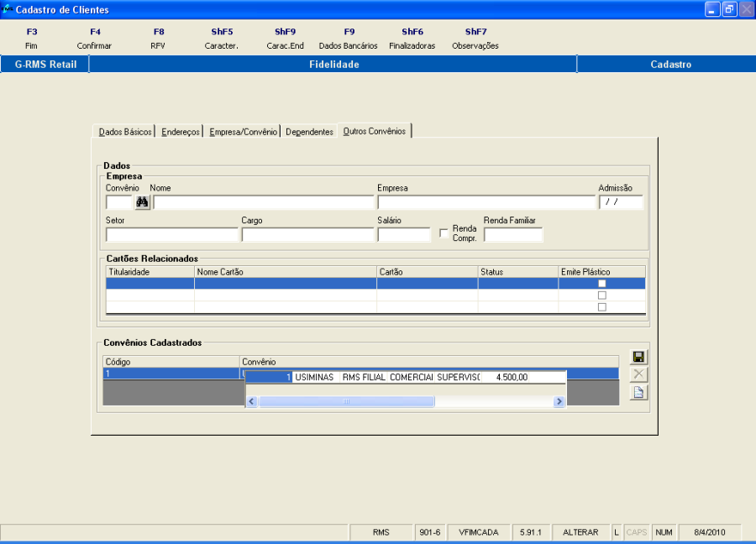756x544 pixels.
Task: Click the F8 RFV toolbar button
Action: point(158,39)
